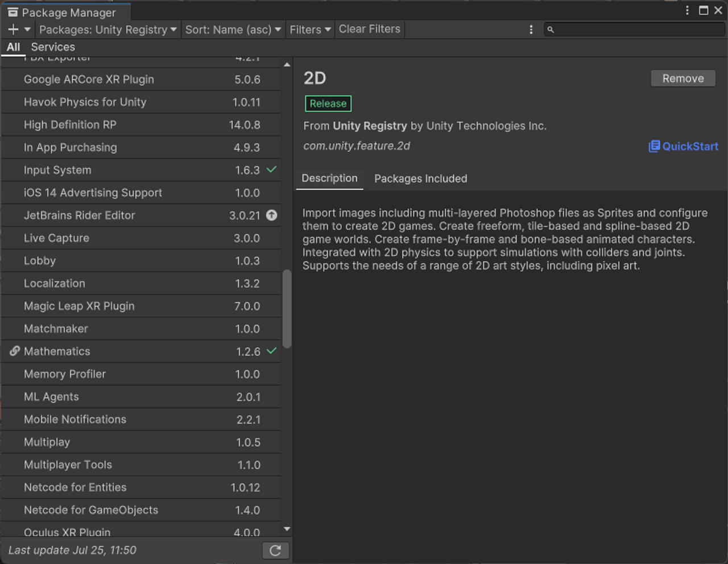Click the JetBrains Rider update available icon
The height and width of the screenshot is (564, 728).
[x=272, y=215]
